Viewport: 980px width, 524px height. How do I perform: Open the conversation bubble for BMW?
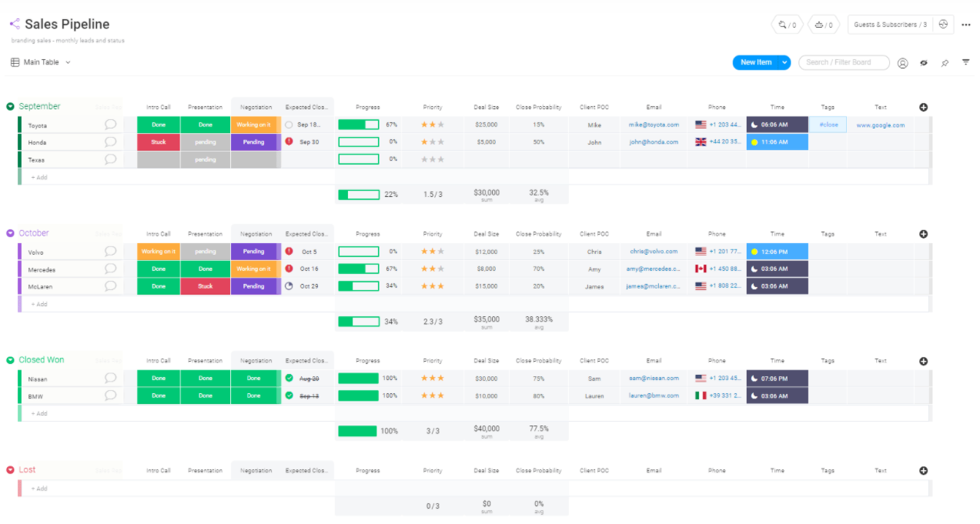click(x=110, y=396)
